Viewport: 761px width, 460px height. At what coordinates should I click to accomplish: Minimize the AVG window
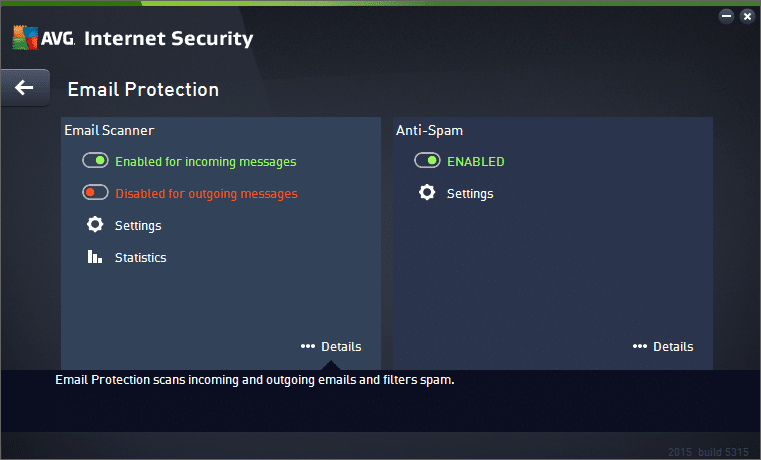pyautogui.click(x=726, y=16)
